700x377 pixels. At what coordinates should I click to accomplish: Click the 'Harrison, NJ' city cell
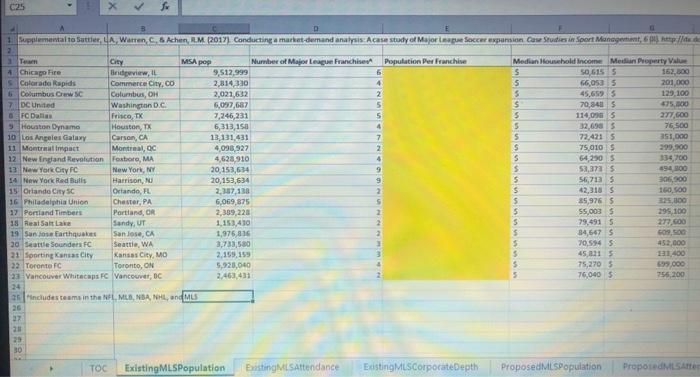147,180
